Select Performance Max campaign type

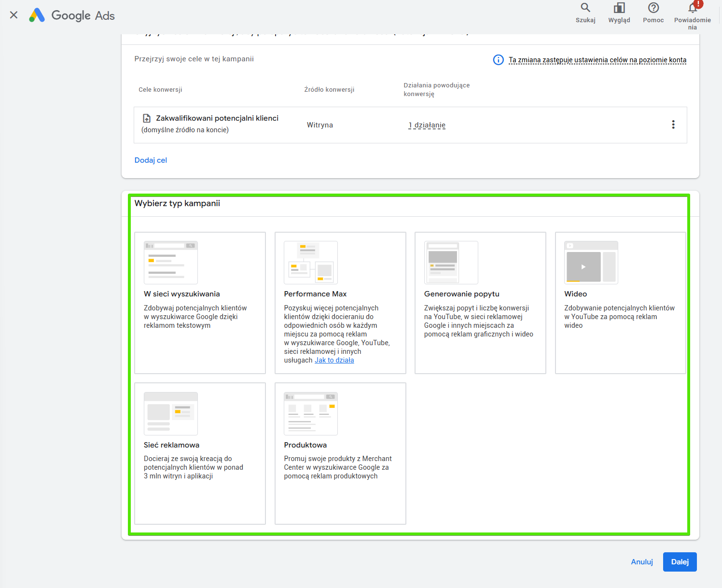tap(340, 303)
